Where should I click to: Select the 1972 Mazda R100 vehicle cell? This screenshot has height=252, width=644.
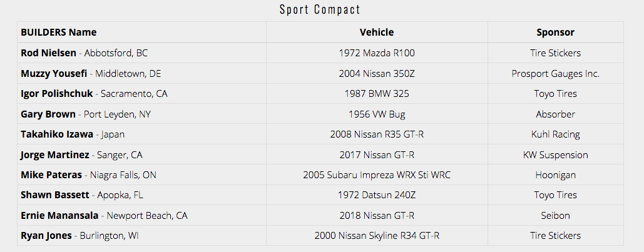tap(377, 53)
